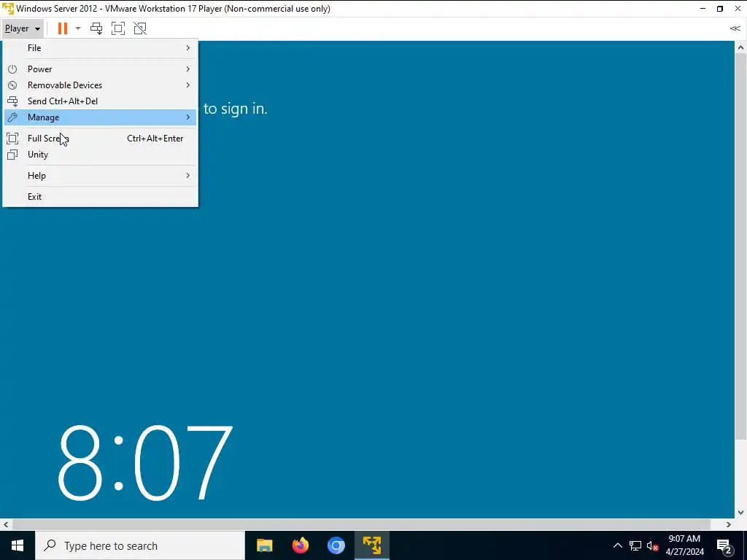Image resolution: width=747 pixels, height=560 pixels.
Task: Click the horizontal scrollbar right arrow
Action: [x=729, y=525]
